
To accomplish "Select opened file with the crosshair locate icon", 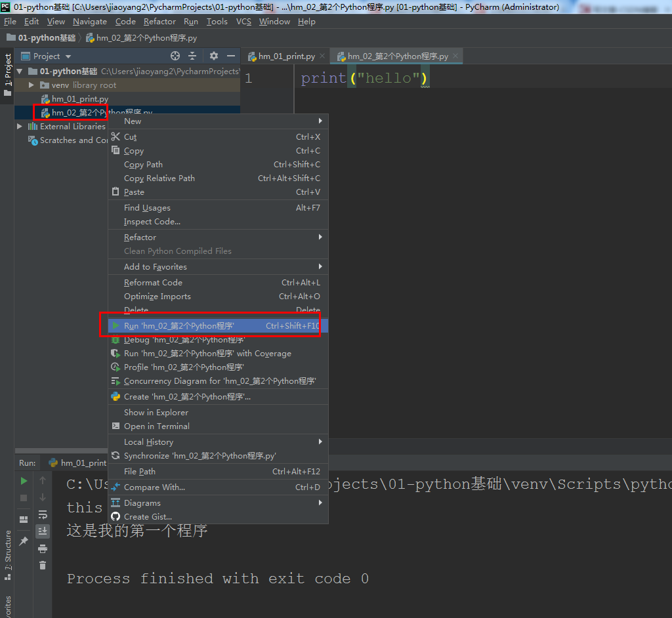I will click(175, 56).
